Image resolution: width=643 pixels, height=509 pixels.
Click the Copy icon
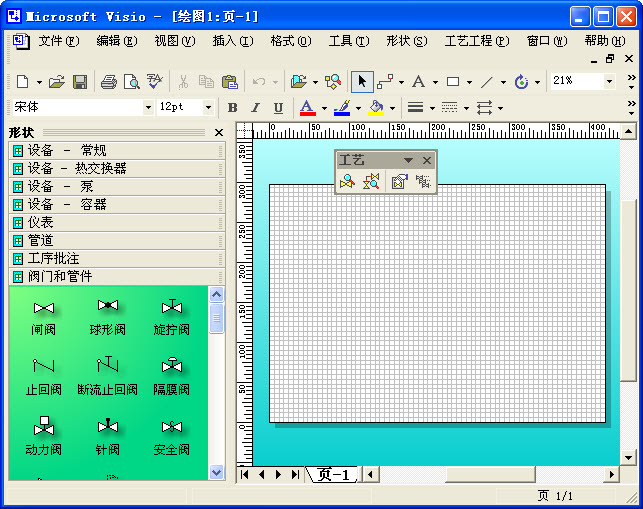[206, 82]
